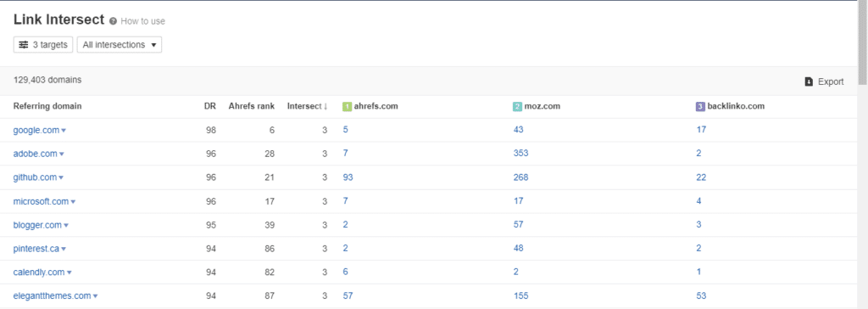Open the elegantthemes.com referring domain link
Viewport: 868px width, 309px height.
coord(52,296)
